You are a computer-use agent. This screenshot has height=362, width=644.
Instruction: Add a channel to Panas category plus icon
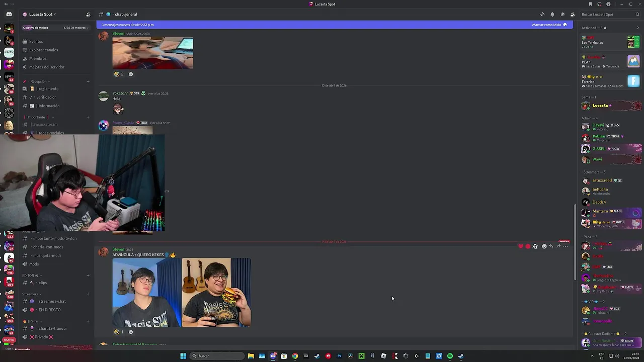[88, 321]
